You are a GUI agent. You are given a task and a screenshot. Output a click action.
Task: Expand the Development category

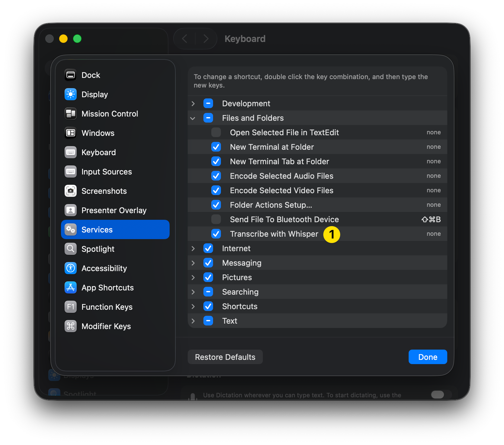(193, 104)
